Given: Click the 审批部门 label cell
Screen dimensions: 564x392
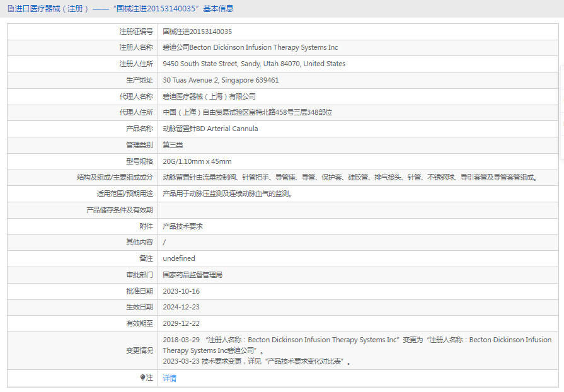Looking at the screenshot, I should (x=83, y=275).
